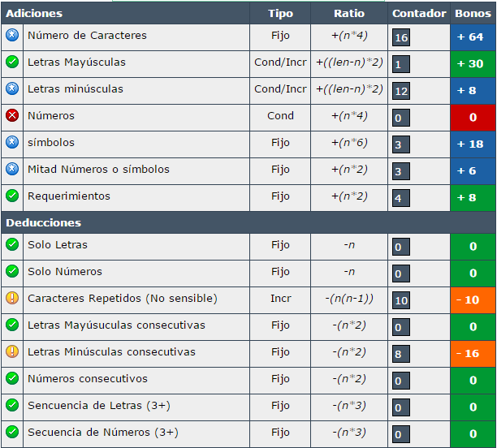This screenshot has height=448, width=497.
Task: Click red X icon beside Números
Action: 12,115
